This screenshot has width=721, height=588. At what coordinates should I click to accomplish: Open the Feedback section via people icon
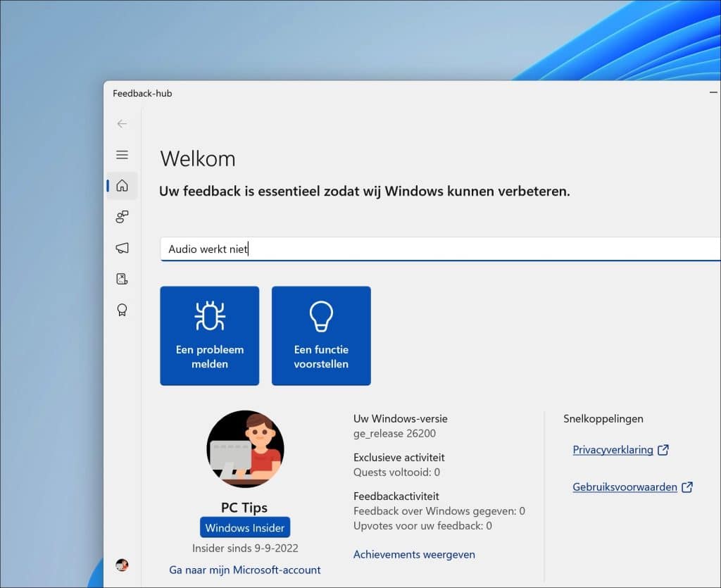(x=122, y=217)
